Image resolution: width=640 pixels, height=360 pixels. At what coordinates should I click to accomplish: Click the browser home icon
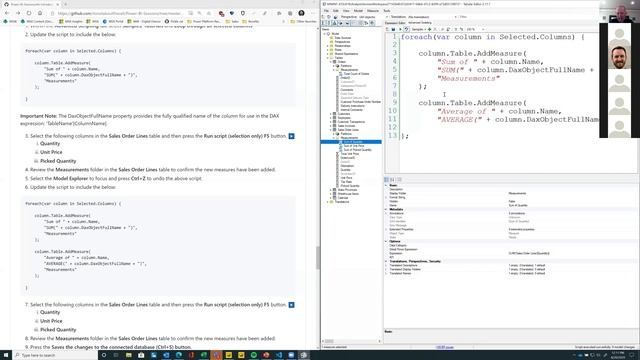(x=40, y=13)
